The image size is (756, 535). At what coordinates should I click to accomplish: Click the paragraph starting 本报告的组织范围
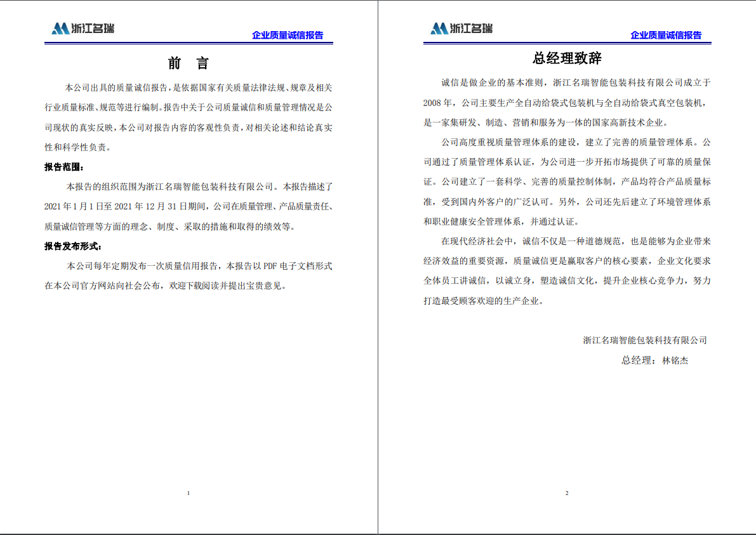(189, 207)
